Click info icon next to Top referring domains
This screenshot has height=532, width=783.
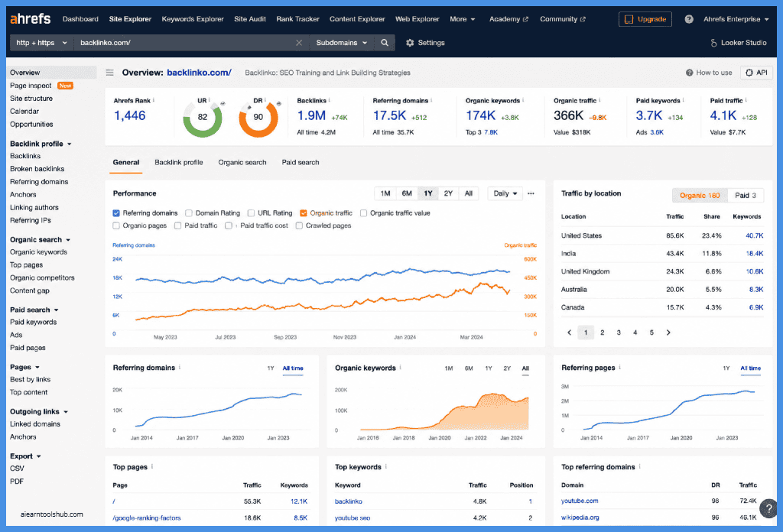[x=640, y=466]
